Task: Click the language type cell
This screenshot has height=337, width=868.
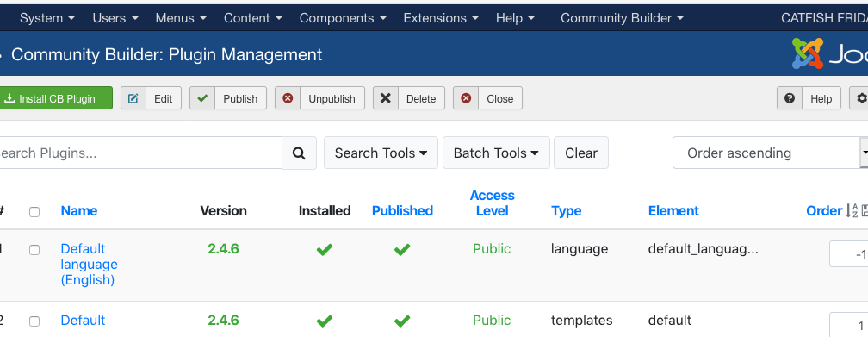Action: tap(580, 249)
